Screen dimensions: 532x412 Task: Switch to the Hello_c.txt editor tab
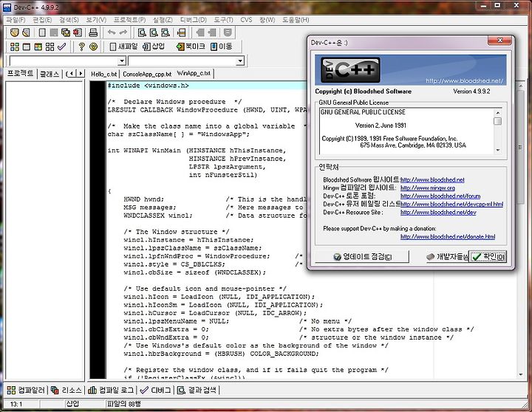click(x=104, y=74)
